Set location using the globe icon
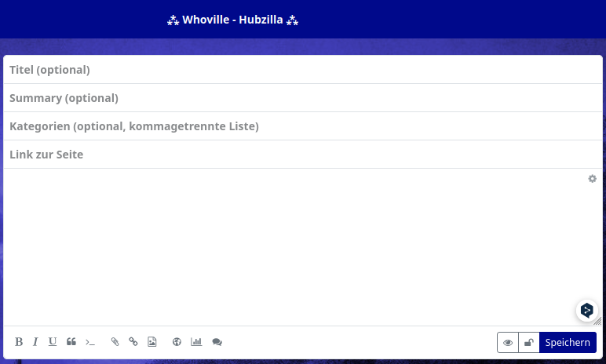The width and height of the screenshot is (606, 364). pos(177,342)
